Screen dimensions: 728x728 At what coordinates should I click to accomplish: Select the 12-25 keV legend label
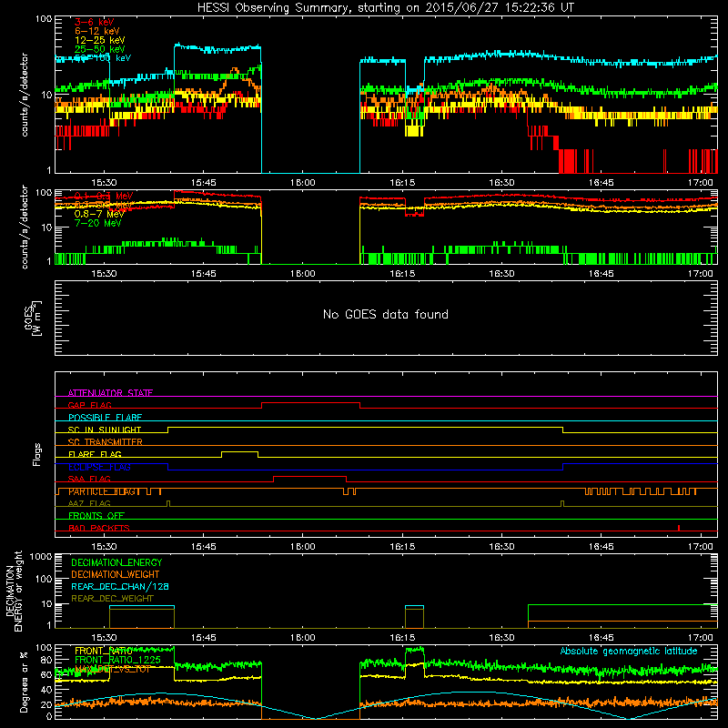100,40
